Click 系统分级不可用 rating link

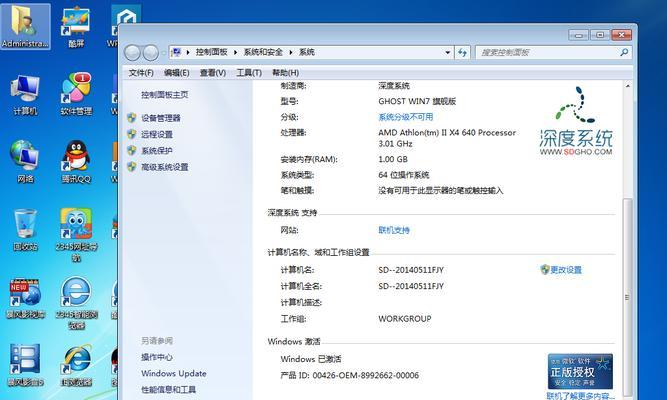click(x=406, y=117)
